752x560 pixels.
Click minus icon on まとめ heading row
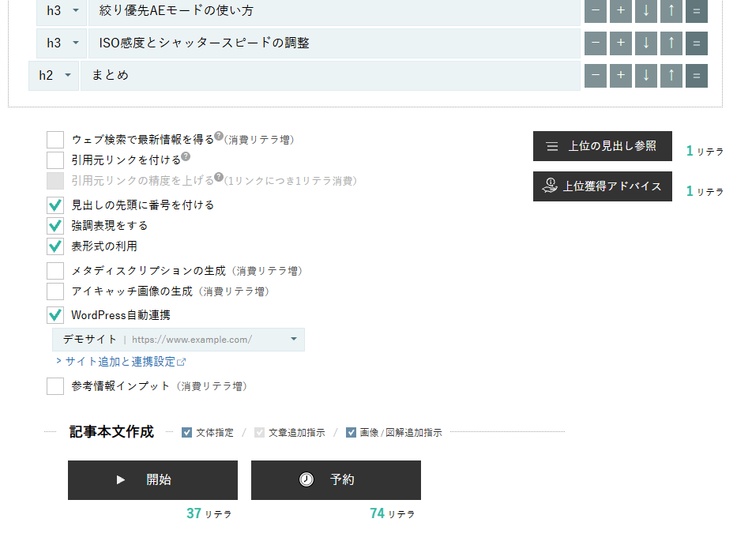(596, 75)
